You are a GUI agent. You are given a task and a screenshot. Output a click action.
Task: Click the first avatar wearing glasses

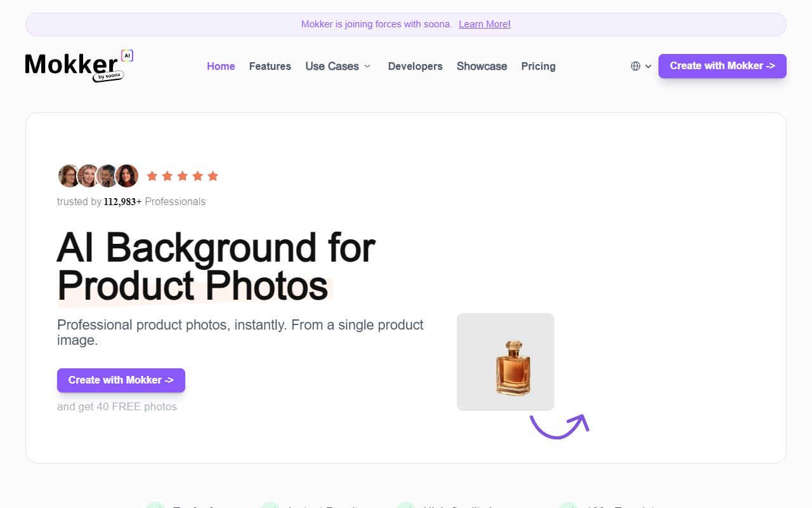pyautogui.click(x=69, y=176)
